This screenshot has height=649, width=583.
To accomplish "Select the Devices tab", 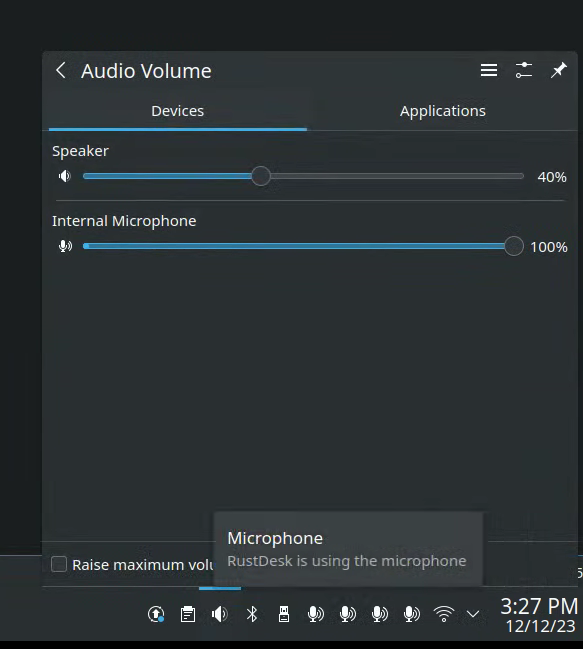I will [178, 111].
